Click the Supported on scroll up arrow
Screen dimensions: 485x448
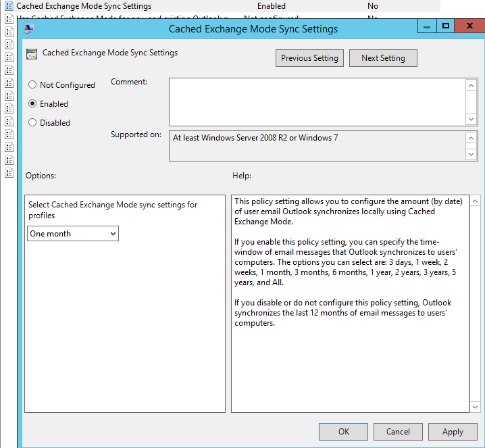point(471,138)
